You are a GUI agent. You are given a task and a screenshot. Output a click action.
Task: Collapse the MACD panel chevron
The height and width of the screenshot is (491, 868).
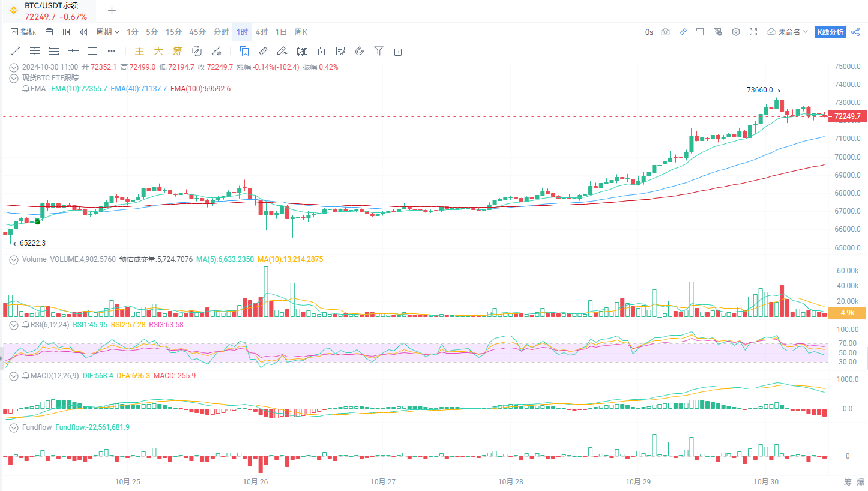[x=14, y=376]
